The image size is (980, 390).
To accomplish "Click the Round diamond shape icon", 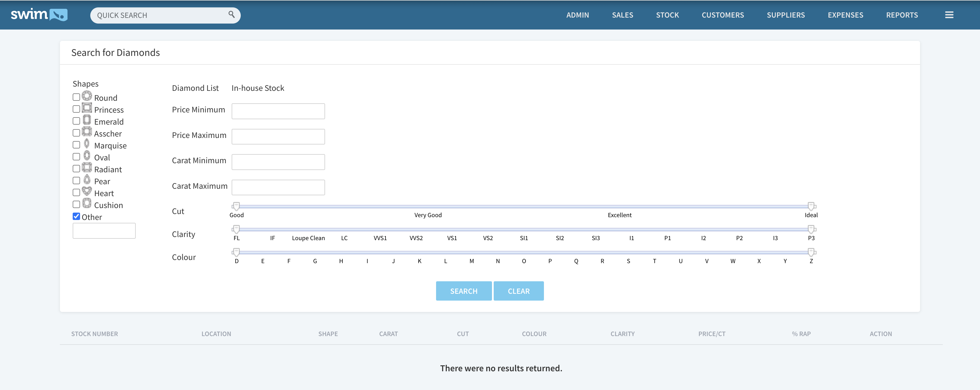I will tap(87, 96).
